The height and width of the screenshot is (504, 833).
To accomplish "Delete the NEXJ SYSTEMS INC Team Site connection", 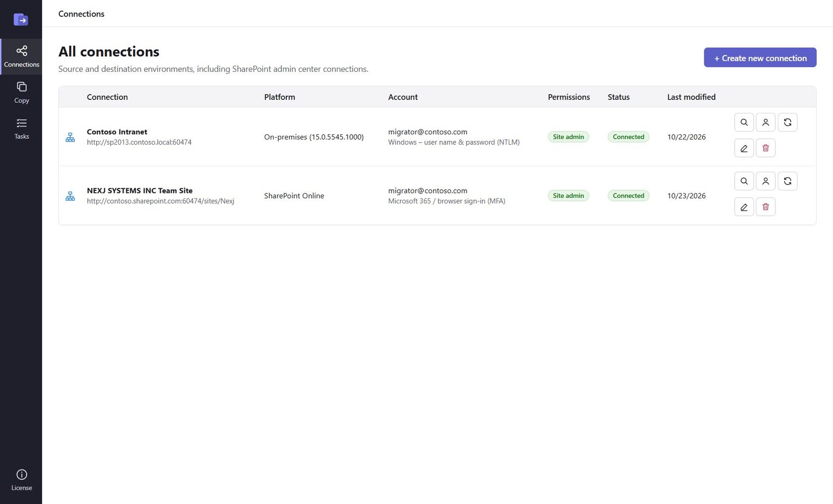I will click(x=765, y=207).
